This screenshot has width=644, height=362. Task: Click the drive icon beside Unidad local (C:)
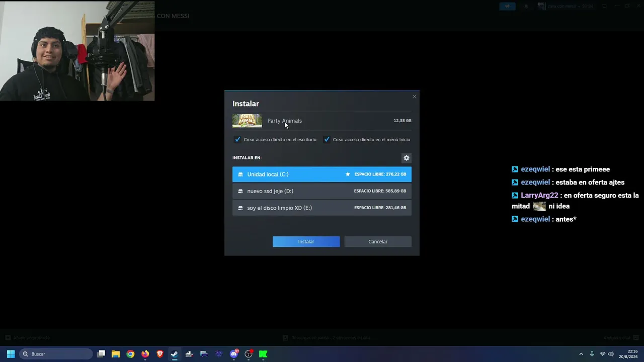[240, 174]
